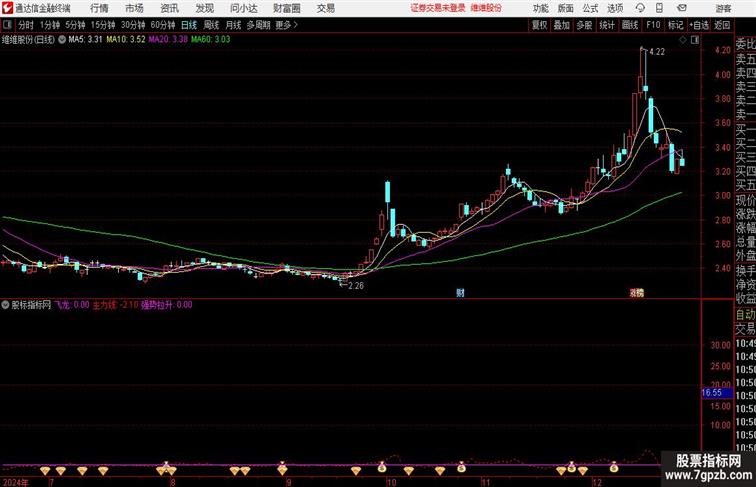Click the 2024年 date label on time axis
This screenshot has width=756, height=487.
point(15,482)
